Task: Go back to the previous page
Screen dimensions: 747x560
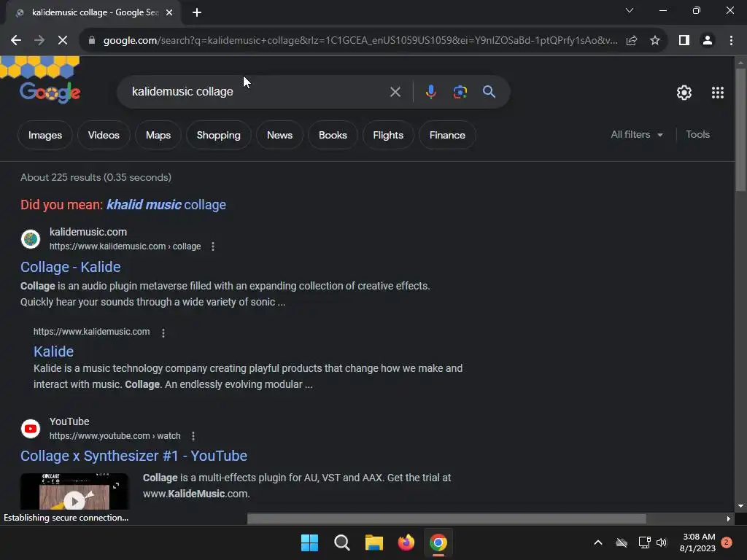Action: tap(16, 41)
